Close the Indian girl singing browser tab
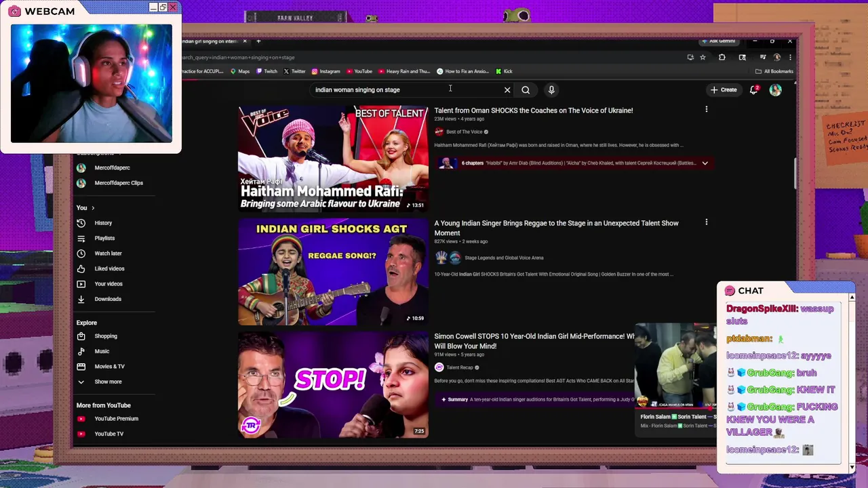 (245, 41)
